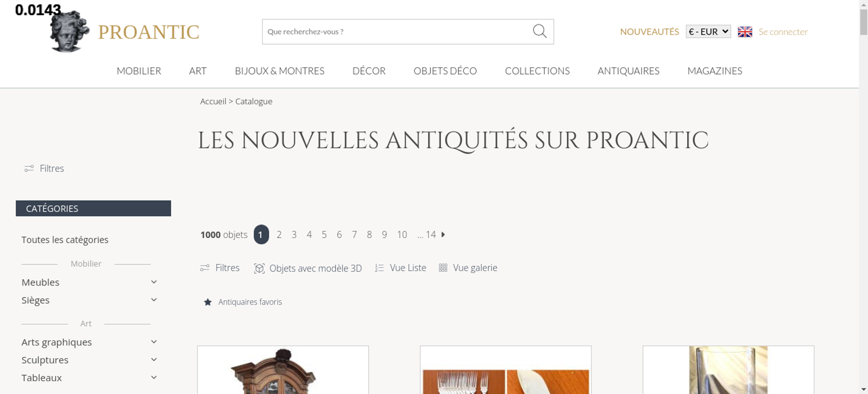Viewport: 868px width, 394px height.
Task: Open the antique cabinet thumbnail
Action: tap(283, 370)
